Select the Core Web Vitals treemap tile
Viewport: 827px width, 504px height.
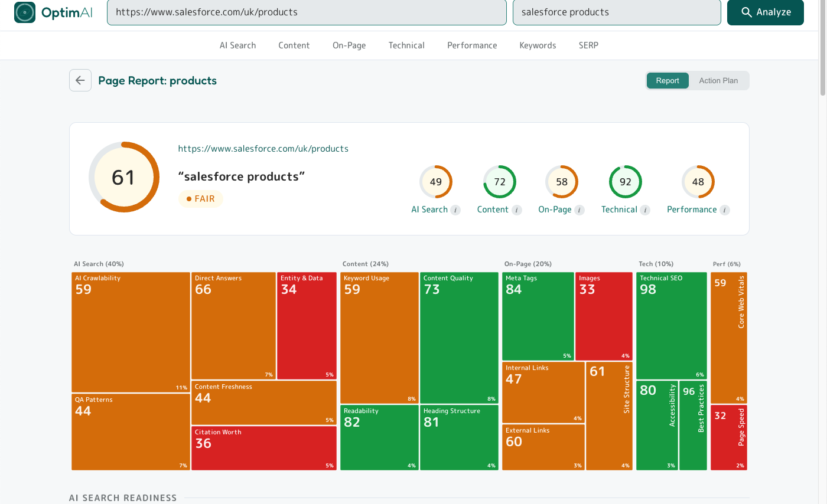[729, 338]
